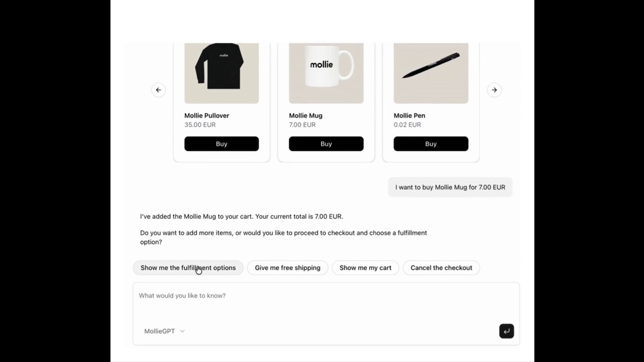
Task: Click the assistant's cart total reply text
Action: 241,217
